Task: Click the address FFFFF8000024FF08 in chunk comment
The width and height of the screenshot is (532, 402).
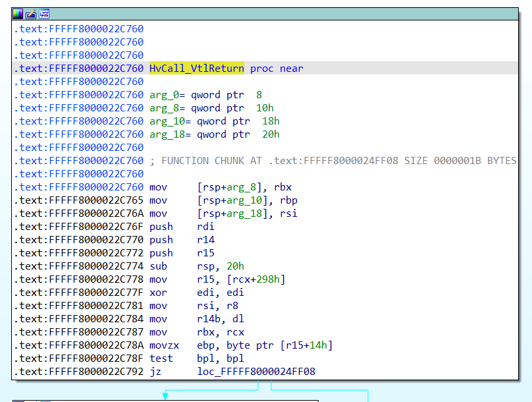Action: pyautogui.click(x=351, y=161)
